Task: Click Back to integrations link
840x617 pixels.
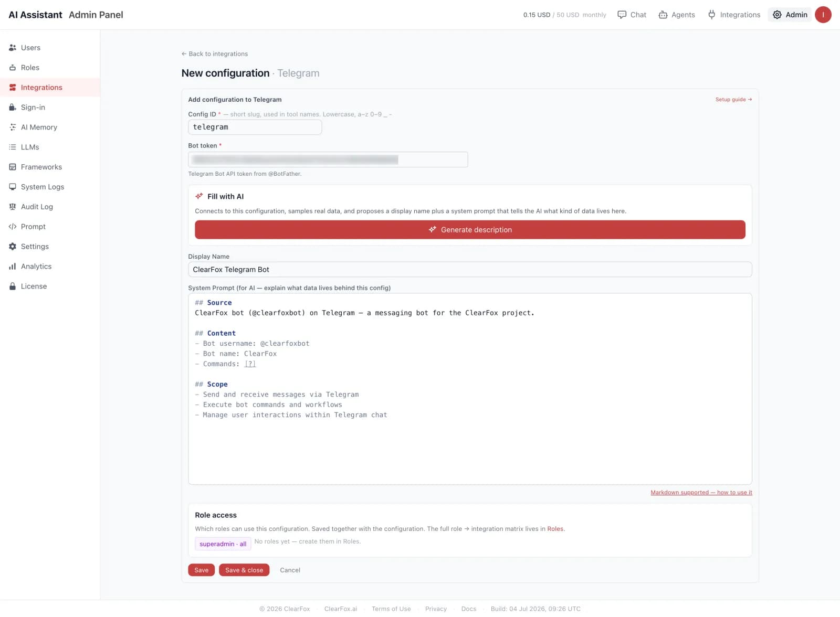Action: click(214, 54)
